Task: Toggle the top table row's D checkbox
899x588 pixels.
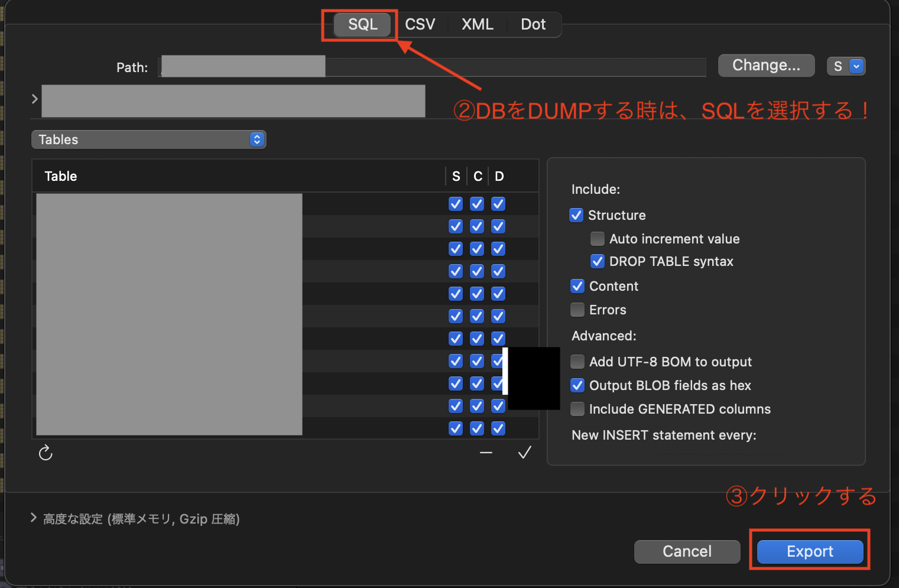Action: [498, 204]
